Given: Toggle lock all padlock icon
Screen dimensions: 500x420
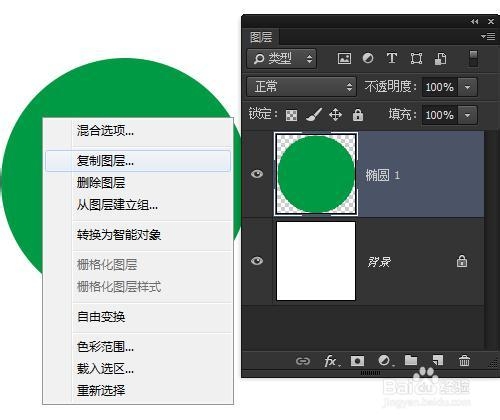Looking at the screenshot, I should pyautogui.click(x=358, y=115).
